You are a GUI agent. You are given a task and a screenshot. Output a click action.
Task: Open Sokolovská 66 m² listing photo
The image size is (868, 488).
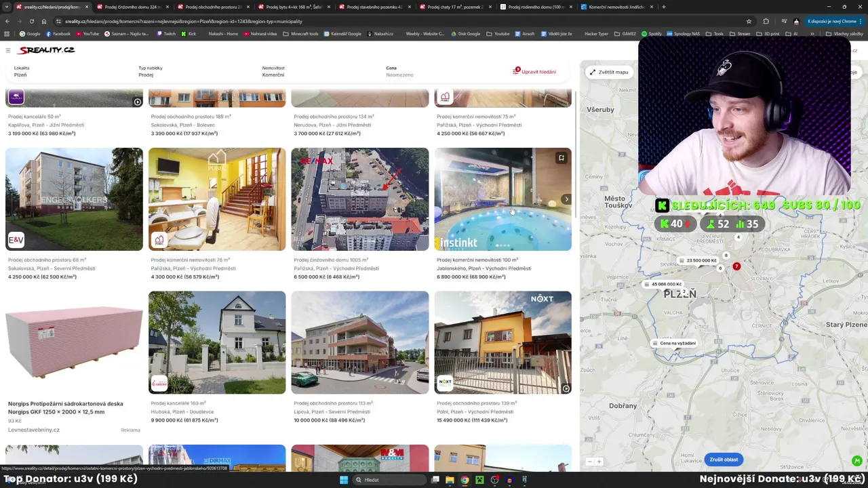tap(74, 199)
